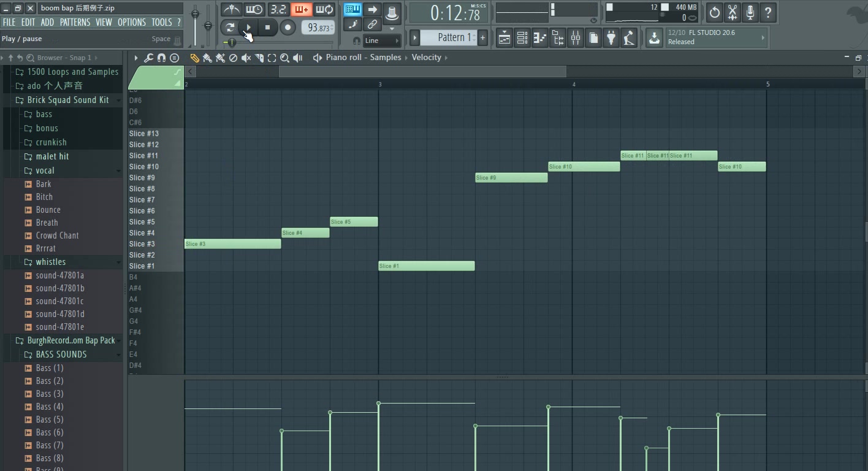The width and height of the screenshot is (868, 471).
Task: Click the browser search magnifier icon
Action: click(30, 58)
